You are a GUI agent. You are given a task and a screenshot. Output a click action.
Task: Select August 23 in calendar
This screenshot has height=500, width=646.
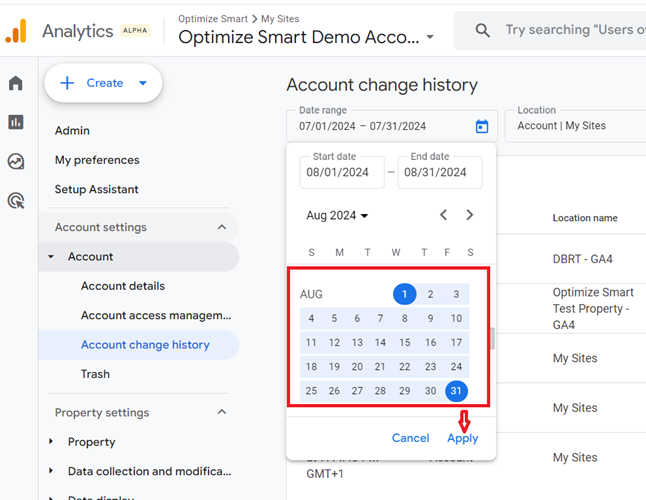pyautogui.click(x=431, y=367)
